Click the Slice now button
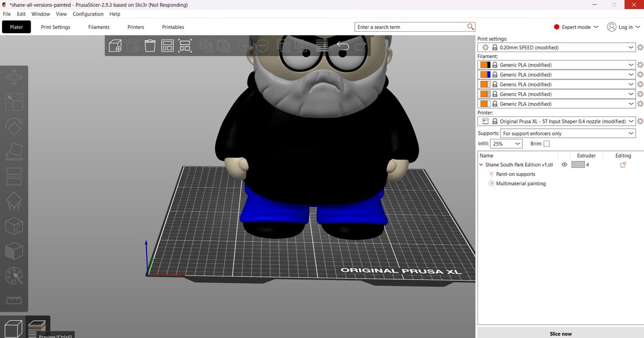 [x=561, y=333]
